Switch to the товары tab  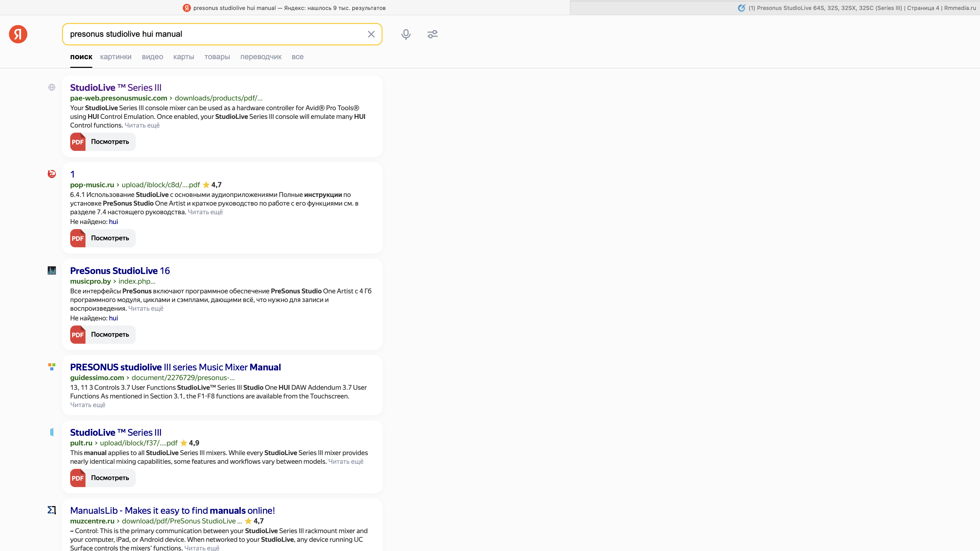click(x=217, y=57)
